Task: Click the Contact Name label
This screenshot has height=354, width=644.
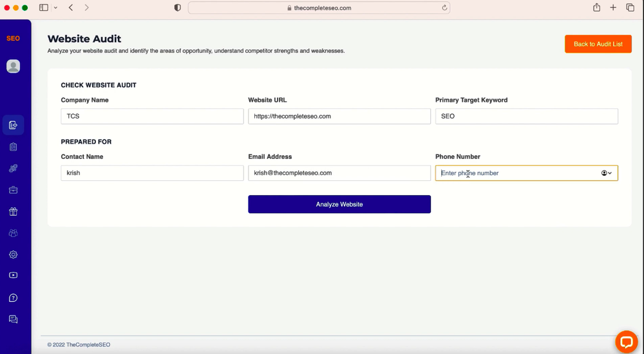Action: coord(82,156)
